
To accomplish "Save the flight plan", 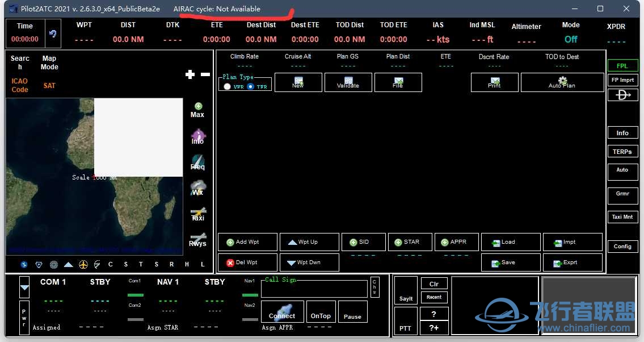I will point(511,262).
